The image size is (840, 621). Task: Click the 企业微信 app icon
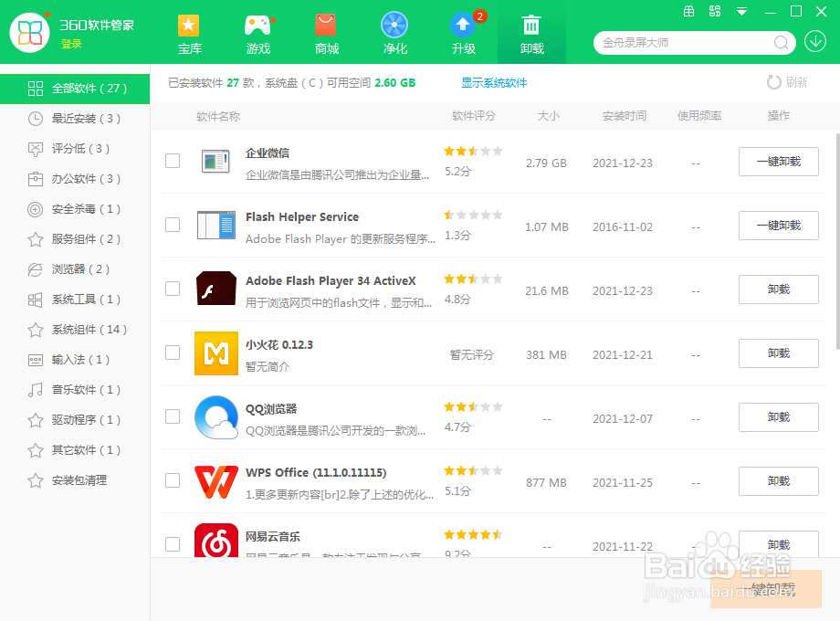coord(215,161)
